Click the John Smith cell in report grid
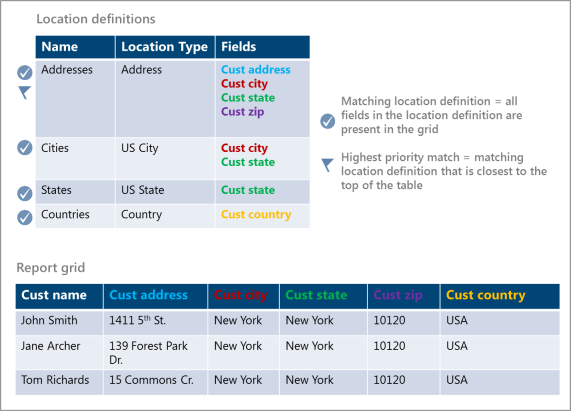Image resolution: width=571 pixels, height=411 pixels. [x=59, y=323]
